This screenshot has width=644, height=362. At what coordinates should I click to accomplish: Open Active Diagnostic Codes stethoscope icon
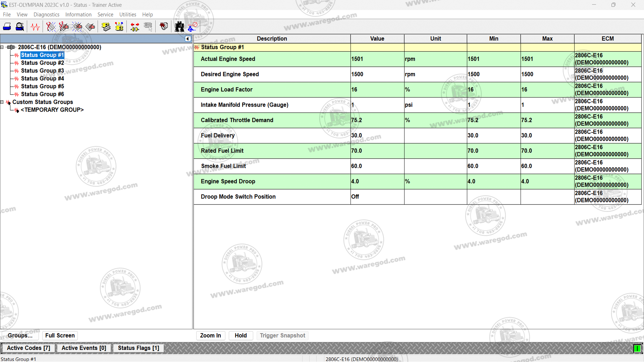coord(51,27)
